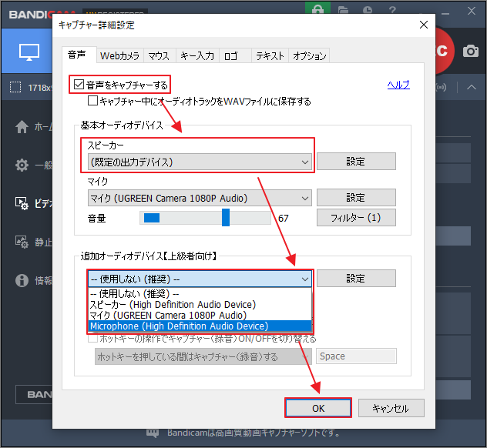Screen dimensions: 487x448
Task: Switch to the 音声 tab
Action: 79,55
